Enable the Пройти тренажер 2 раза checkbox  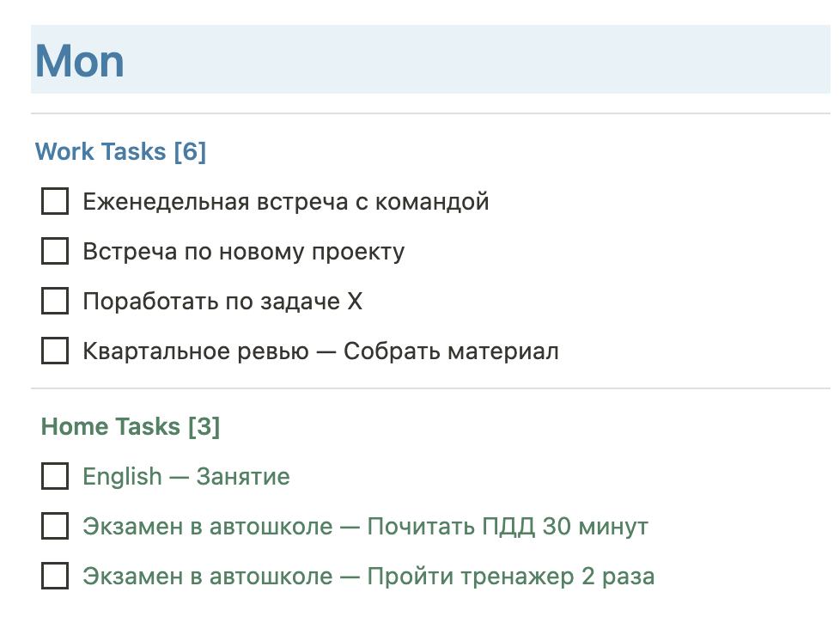click(55, 576)
